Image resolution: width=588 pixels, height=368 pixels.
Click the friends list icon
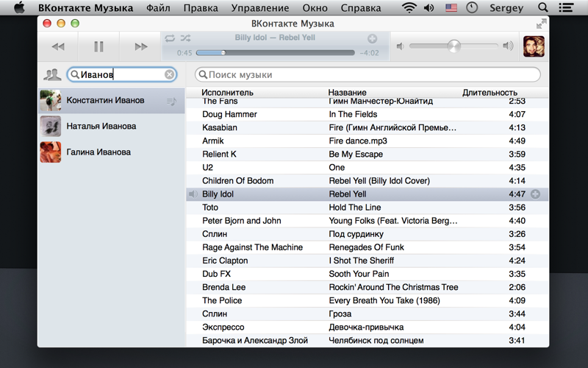pos(52,75)
